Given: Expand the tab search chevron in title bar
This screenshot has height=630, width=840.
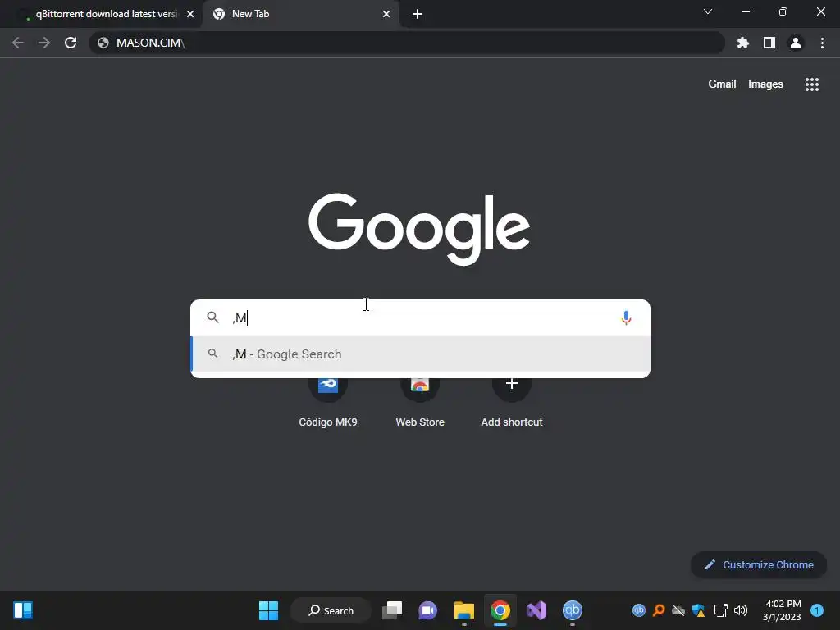Looking at the screenshot, I should [708, 11].
